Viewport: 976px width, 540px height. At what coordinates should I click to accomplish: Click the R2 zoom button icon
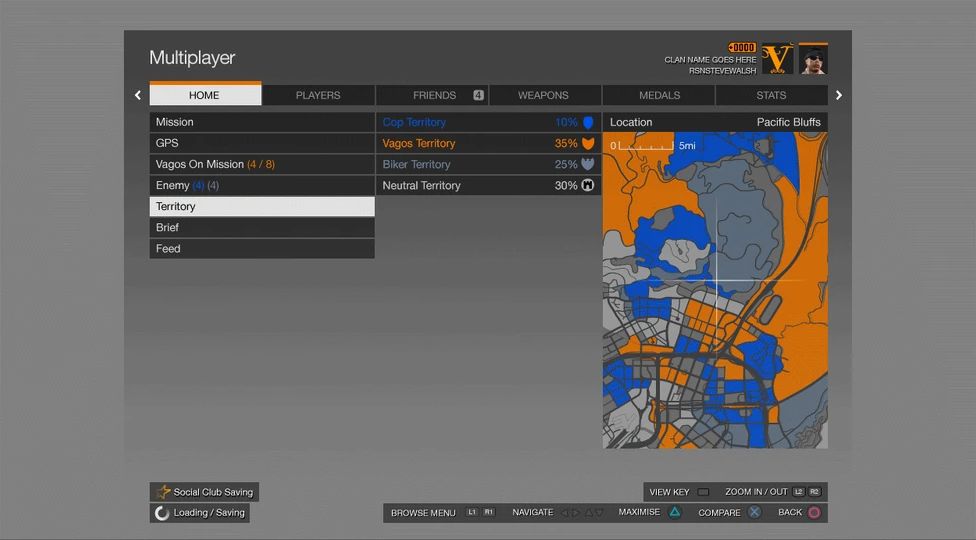[814, 492]
